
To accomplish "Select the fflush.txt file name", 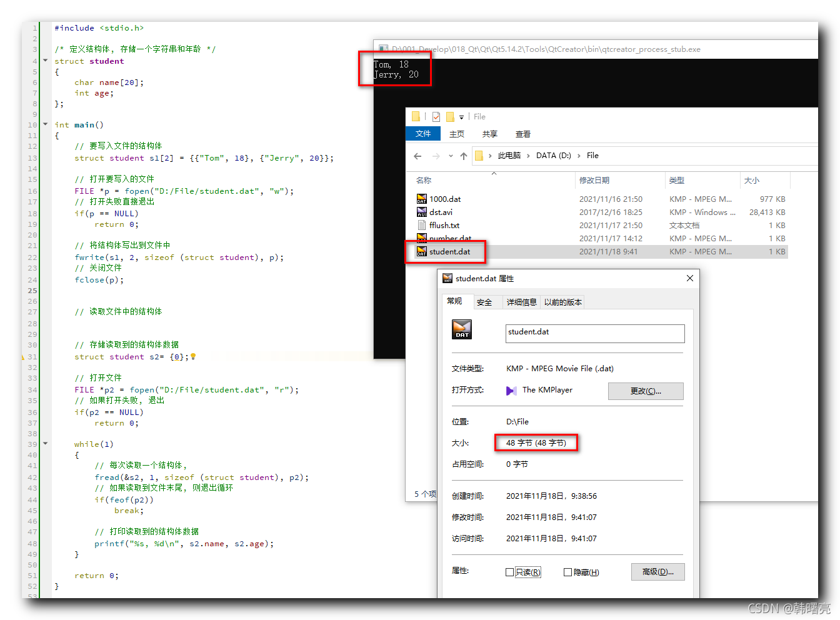I will point(444,226).
